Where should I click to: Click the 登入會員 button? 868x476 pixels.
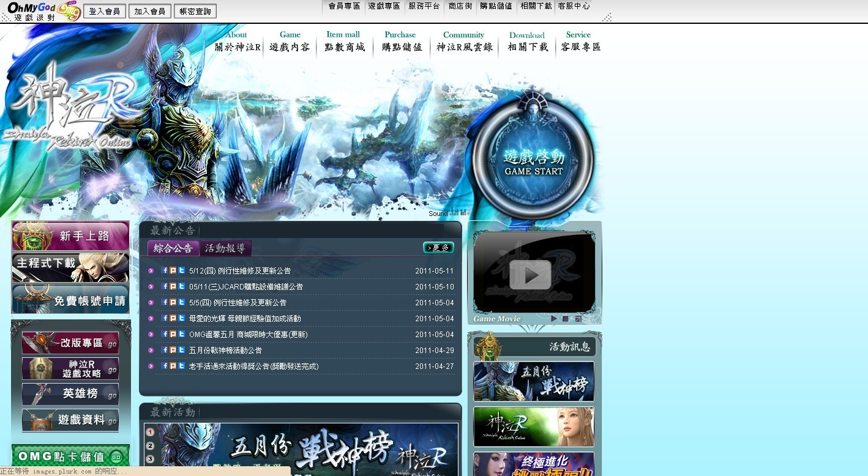coord(105,12)
